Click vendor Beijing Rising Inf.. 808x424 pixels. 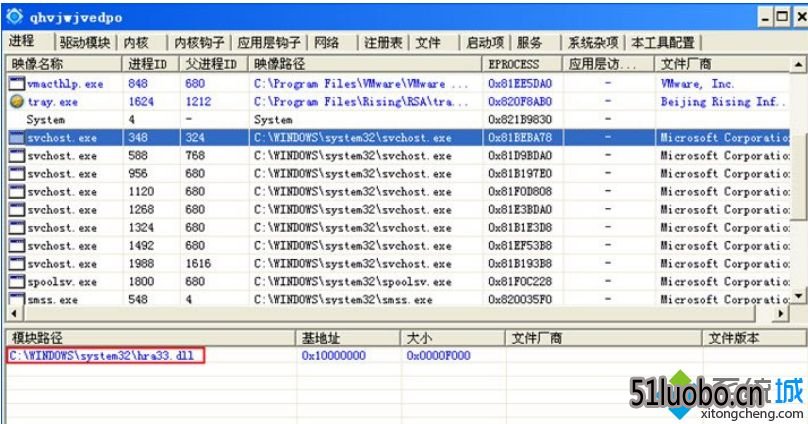click(x=723, y=101)
